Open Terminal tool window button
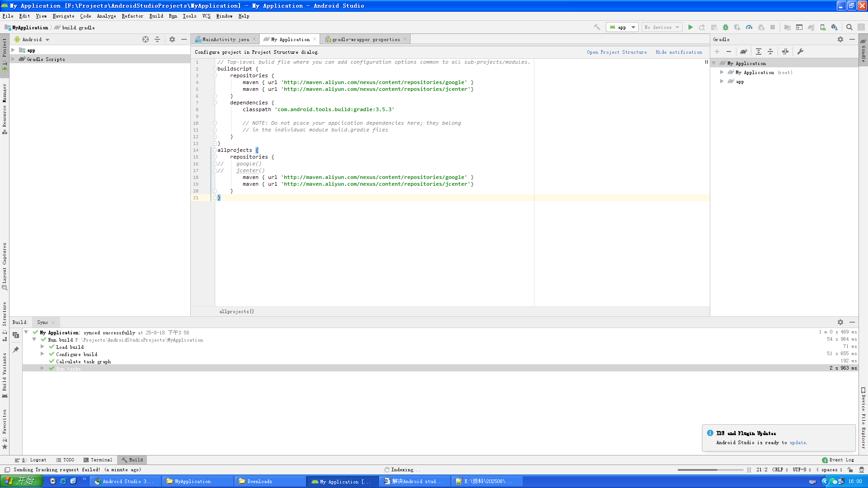This screenshot has height=488, width=868. pos(98,460)
